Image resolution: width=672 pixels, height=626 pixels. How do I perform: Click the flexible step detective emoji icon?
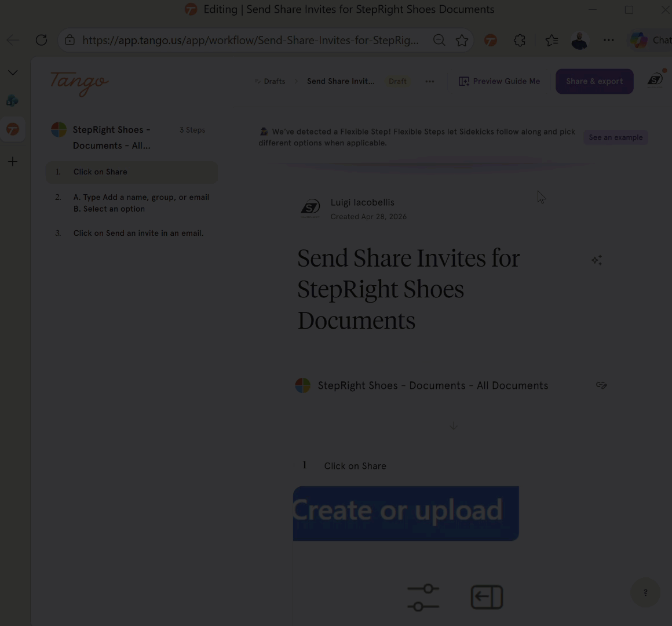click(x=264, y=132)
